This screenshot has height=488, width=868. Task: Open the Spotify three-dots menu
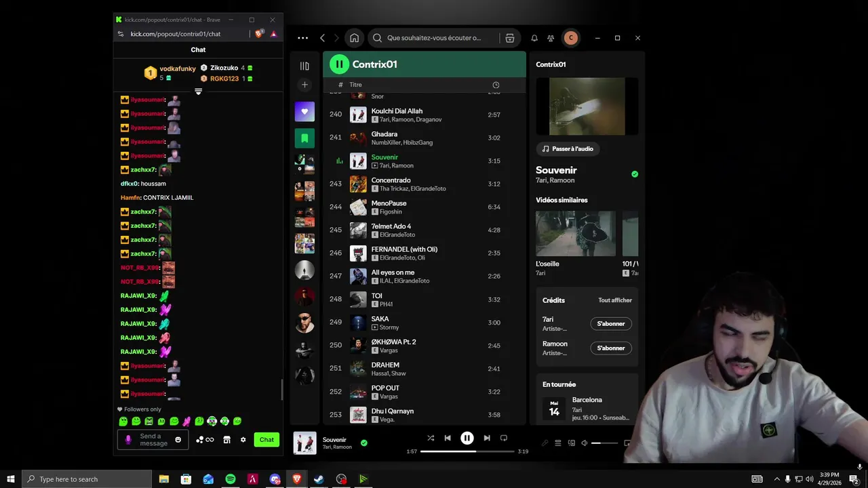point(303,38)
